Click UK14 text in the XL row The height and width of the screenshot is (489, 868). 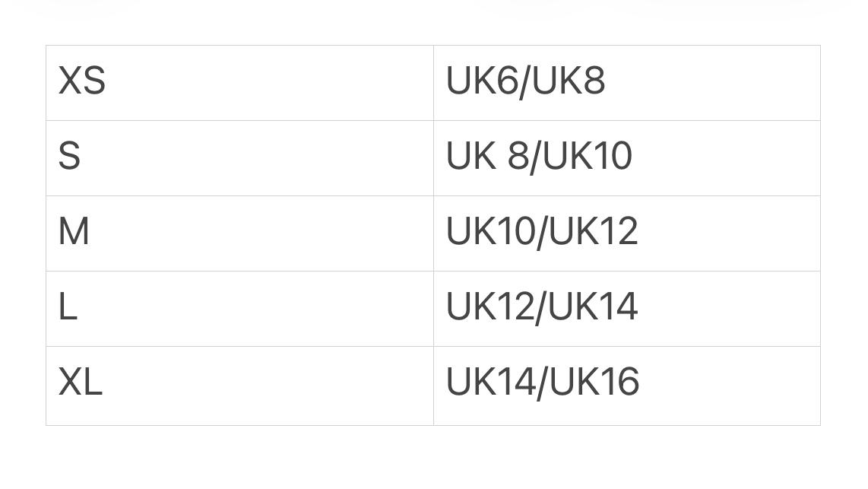click(490, 382)
